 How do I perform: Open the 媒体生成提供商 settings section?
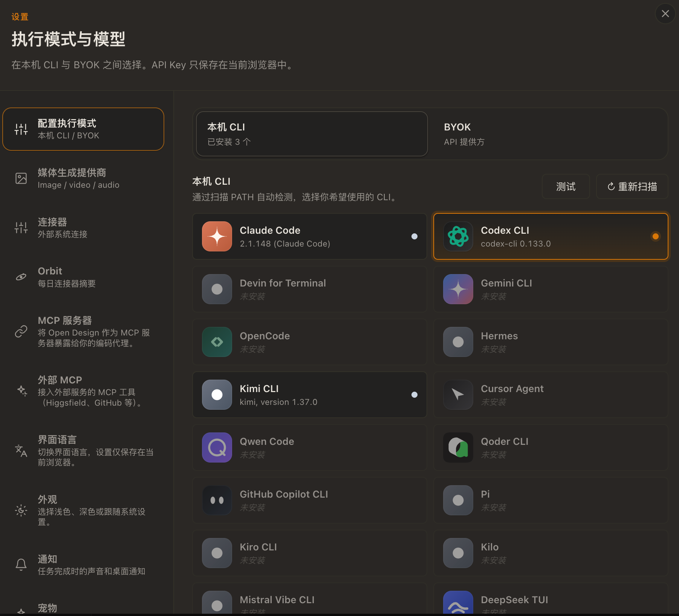[83, 178]
